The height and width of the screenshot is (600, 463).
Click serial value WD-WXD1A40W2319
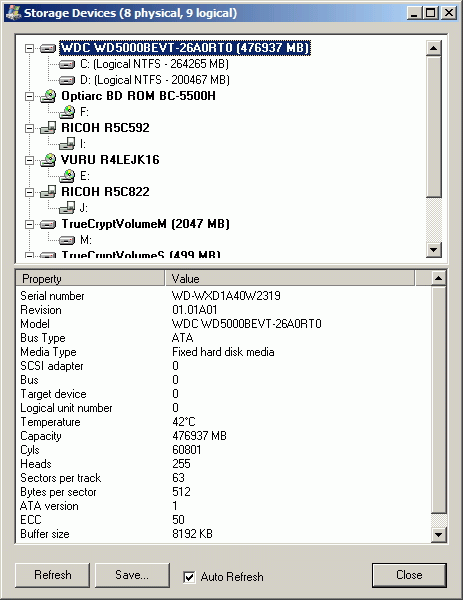pos(226,296)
